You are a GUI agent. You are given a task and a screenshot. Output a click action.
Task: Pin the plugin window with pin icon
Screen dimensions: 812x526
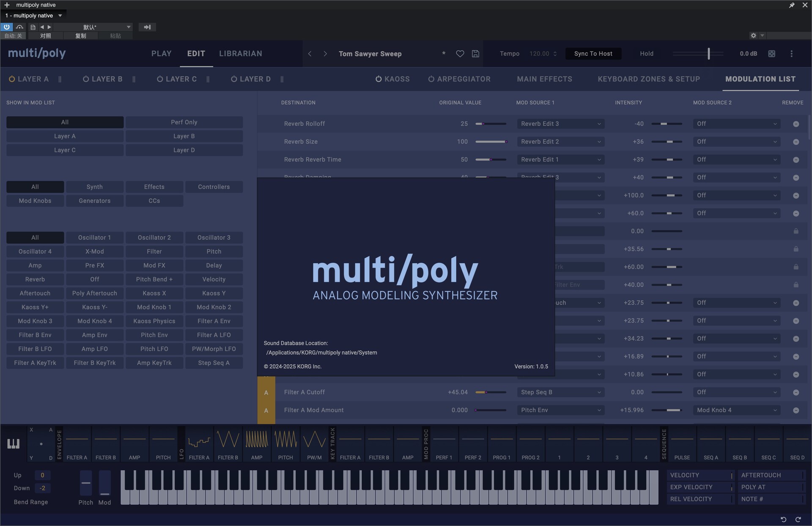coord(791,5)
